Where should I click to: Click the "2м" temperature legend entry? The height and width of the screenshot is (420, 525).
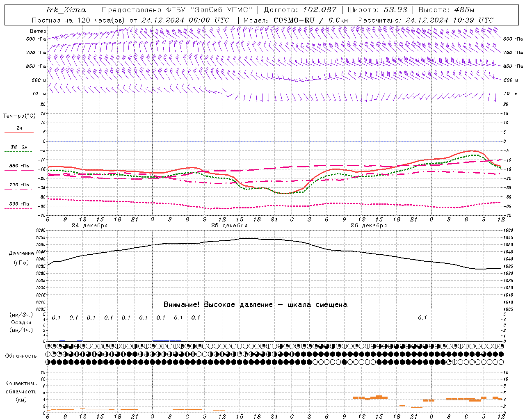click(x=19, y=128)
